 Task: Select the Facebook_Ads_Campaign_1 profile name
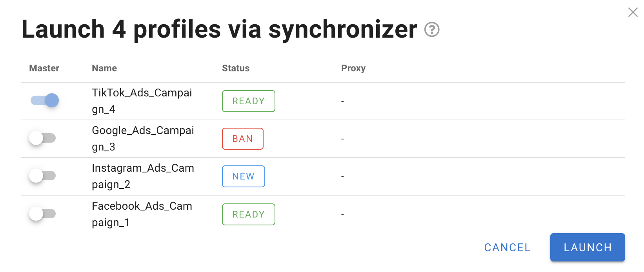pyautogui.click(x=142, y=214)
